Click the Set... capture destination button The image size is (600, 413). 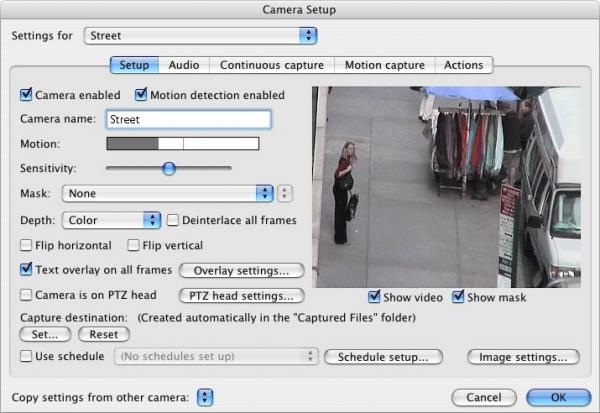click(x=45, y=335)
